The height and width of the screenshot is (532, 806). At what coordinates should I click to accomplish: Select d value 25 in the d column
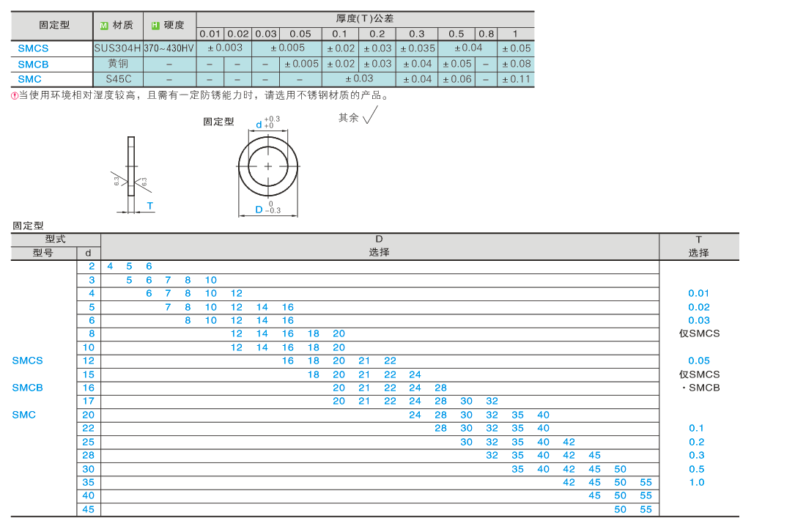[x=89, y=442]
